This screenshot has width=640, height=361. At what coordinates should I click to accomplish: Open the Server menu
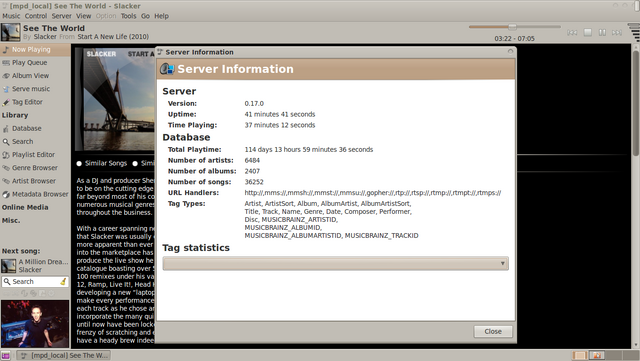pos(61,16)
